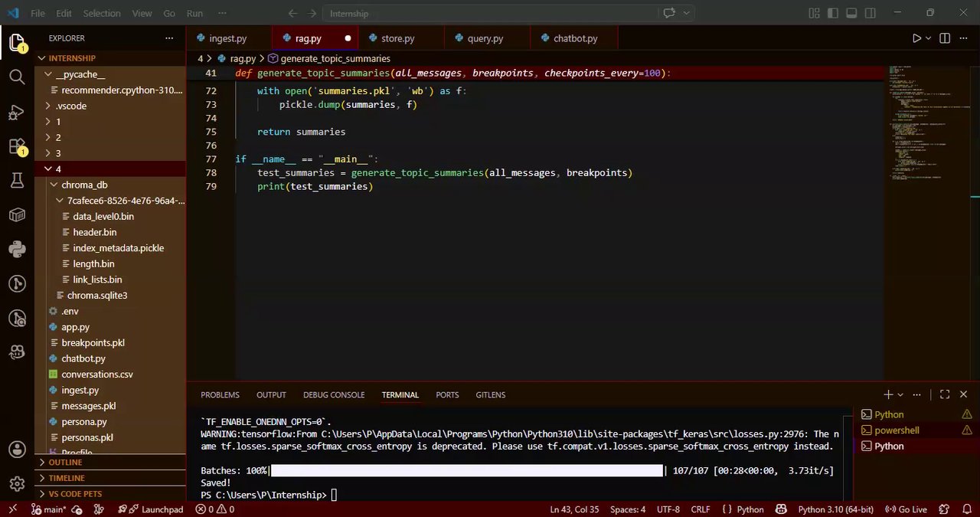
Task: Open the Extensions view icon
Action: click(17, 146)
